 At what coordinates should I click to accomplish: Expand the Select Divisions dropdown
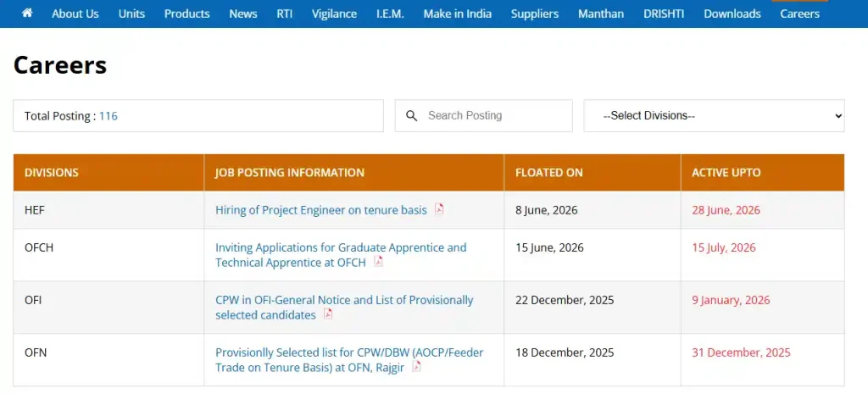point(714,115)
